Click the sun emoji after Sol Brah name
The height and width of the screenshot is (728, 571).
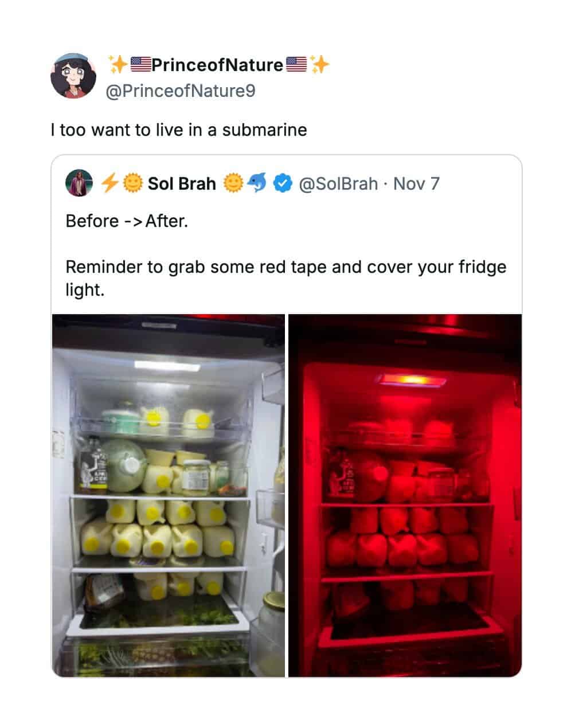coord(233,183)
